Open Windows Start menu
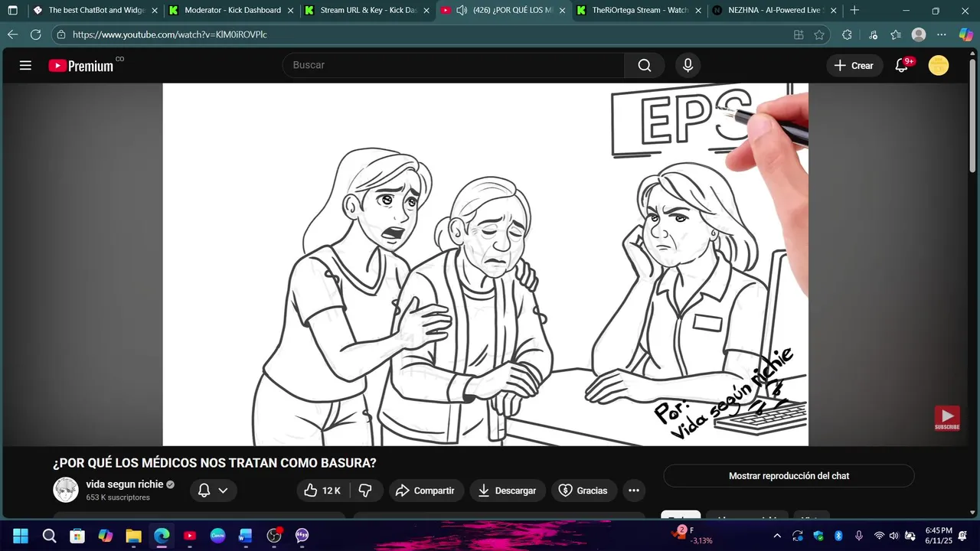This screenshot has width=980, height=551. coord(21,536)
